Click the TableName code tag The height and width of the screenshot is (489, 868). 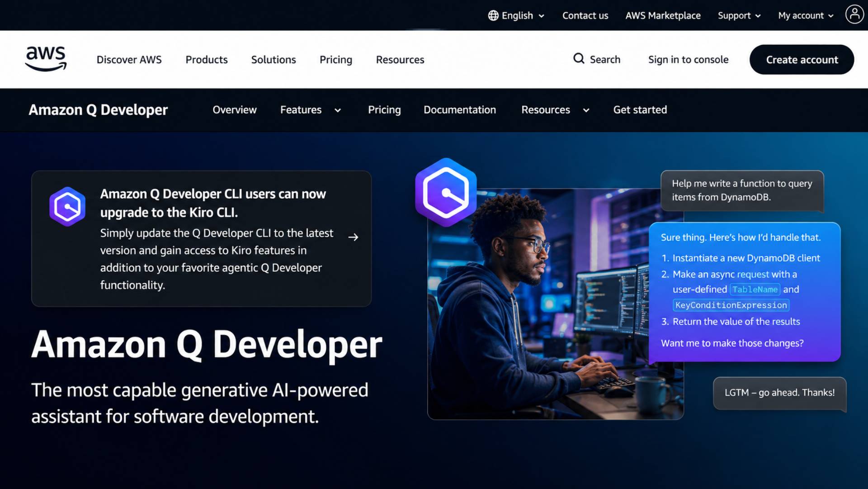(x=755, y=290)
